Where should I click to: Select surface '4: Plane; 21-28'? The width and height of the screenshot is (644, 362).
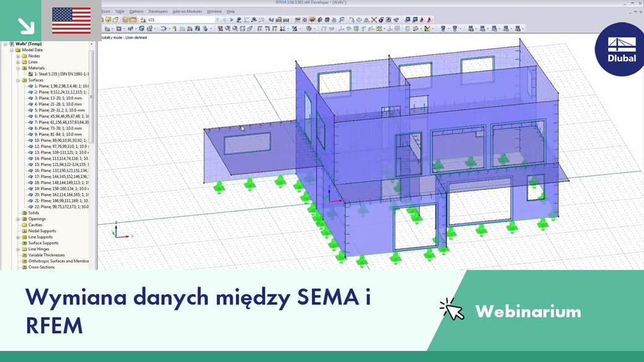pos(58,104)
